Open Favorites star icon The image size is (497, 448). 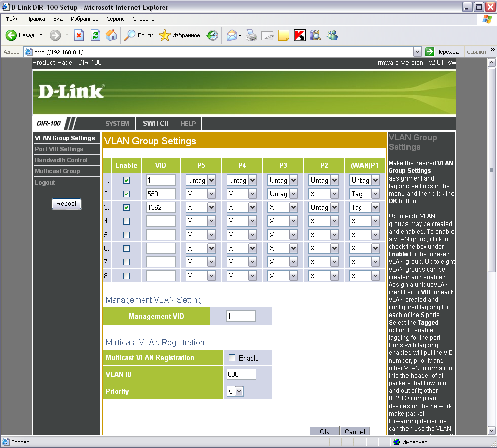pos(164,35)
